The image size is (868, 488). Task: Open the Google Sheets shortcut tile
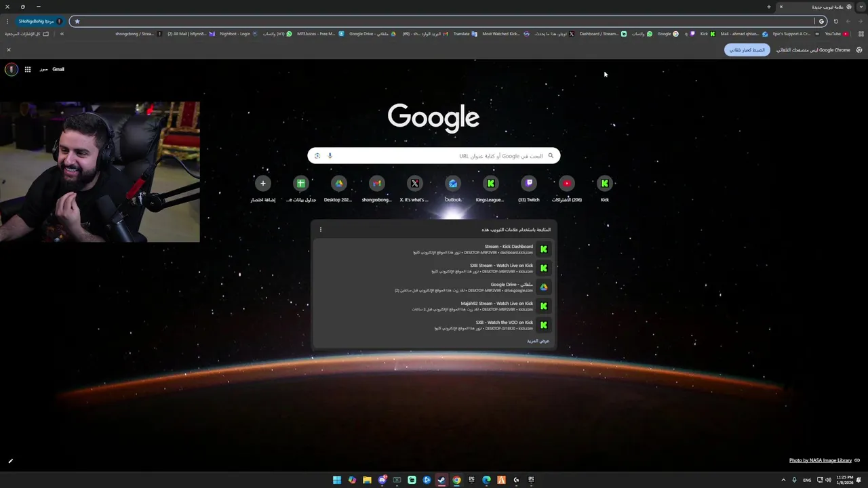(300, 188)
